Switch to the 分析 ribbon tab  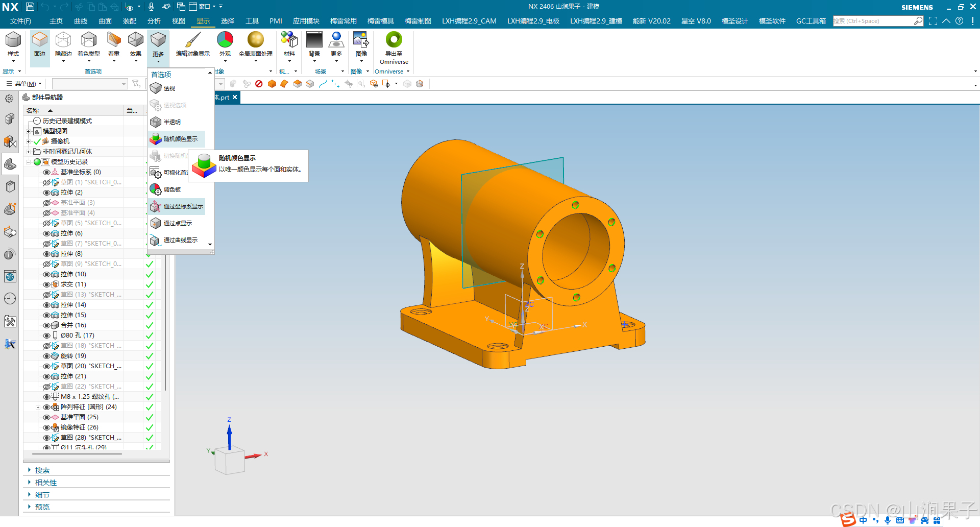point(154,21)
